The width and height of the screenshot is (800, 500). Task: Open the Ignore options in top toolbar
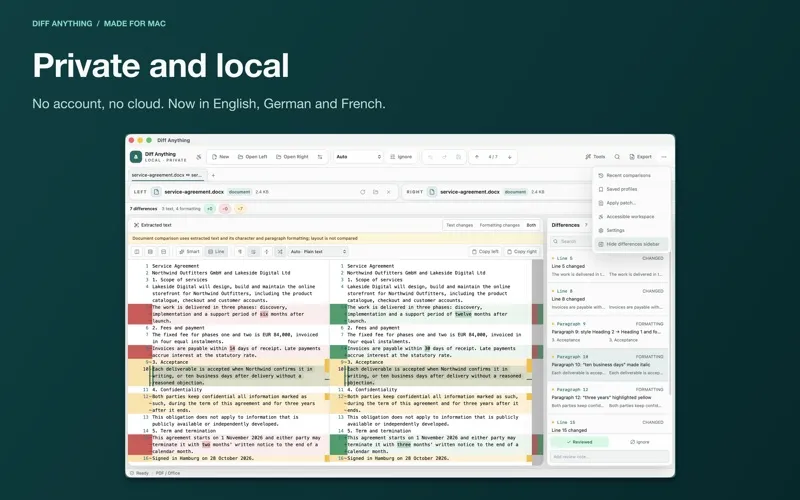click(401, 157)
